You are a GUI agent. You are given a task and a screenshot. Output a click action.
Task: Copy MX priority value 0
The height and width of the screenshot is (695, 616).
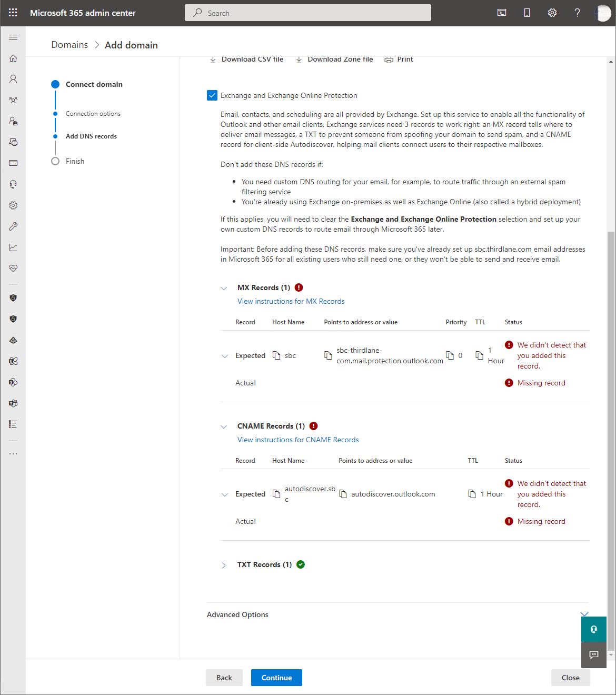click(450, 355)
